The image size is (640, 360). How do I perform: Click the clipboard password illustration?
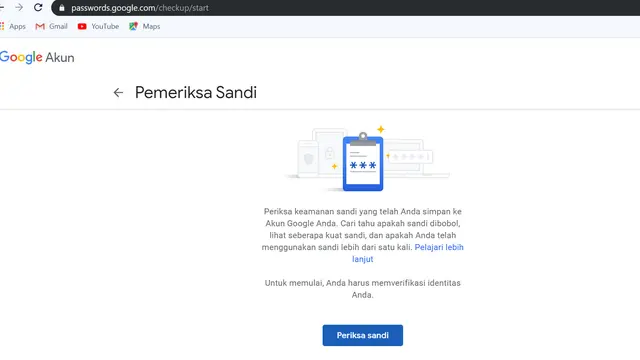tap(363, 162)
